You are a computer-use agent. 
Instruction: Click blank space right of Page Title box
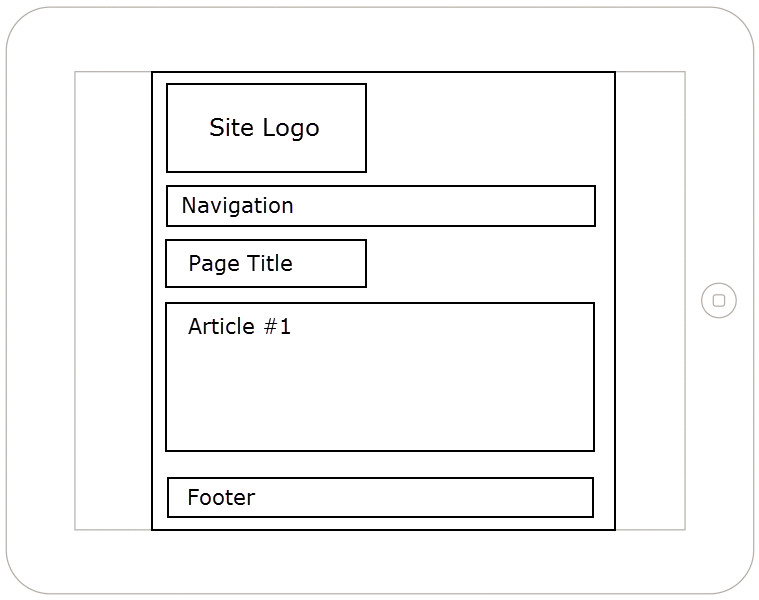(x=490, y=264)
